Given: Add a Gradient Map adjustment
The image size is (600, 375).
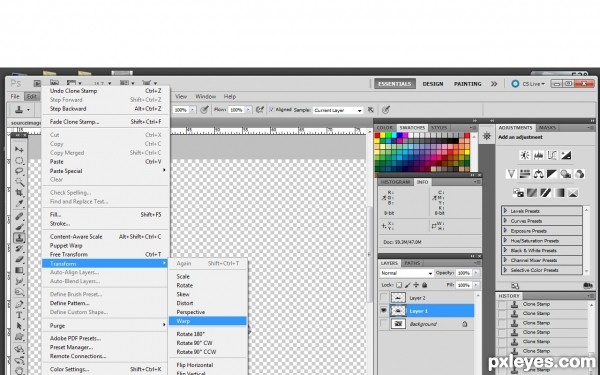Looking at the screenshot, I should [x=559, y=192].
